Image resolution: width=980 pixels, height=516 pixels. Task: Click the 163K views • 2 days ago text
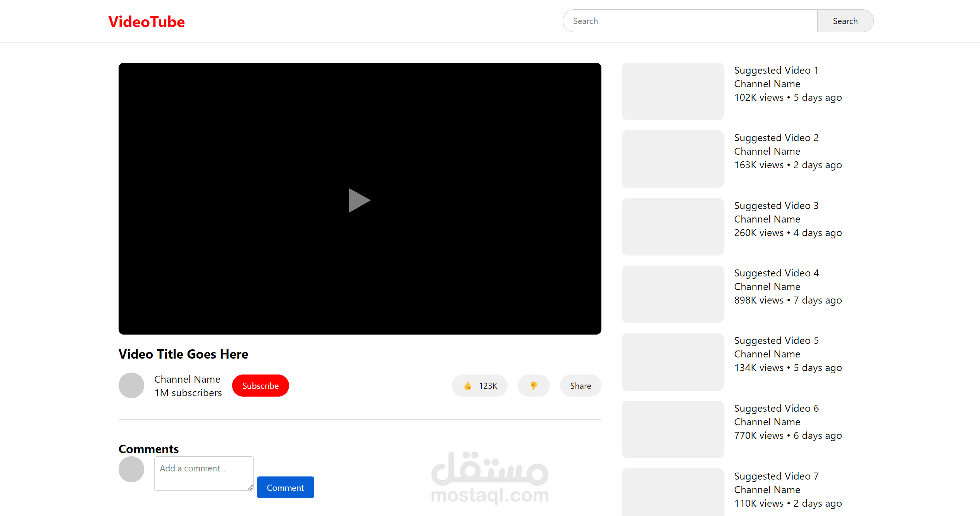pos(788,165)
